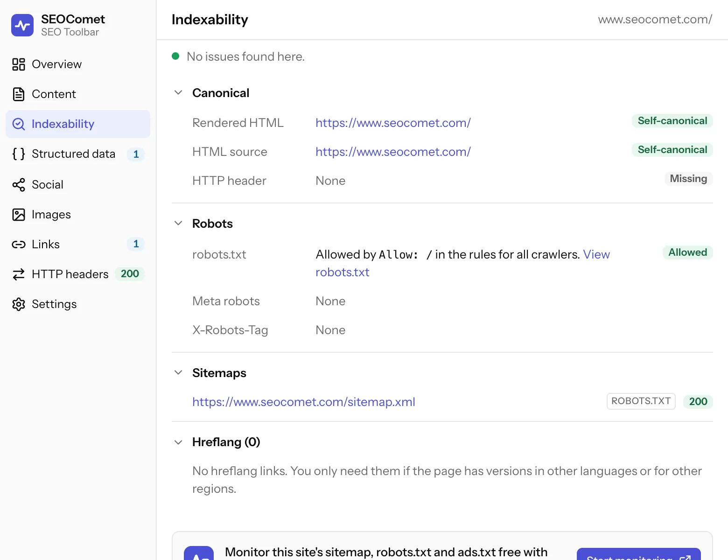The image size is (728, 560).
Task: Click the Images picture icon
Action: click(x=19, y=215)
